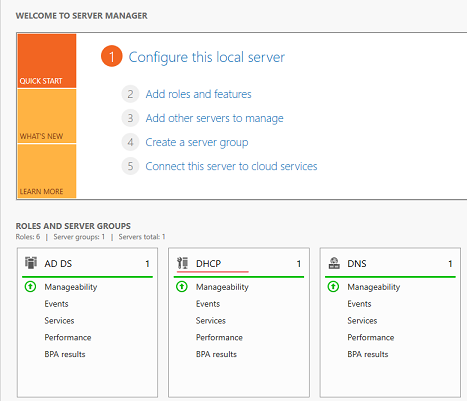Switch to the What's New tile

[47, 116]
